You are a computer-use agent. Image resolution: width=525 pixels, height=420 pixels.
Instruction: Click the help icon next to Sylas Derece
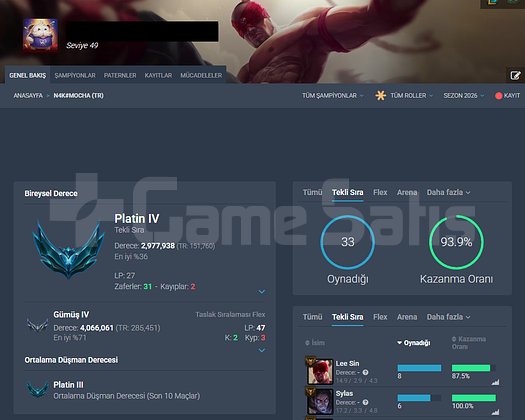coord(365,402)
